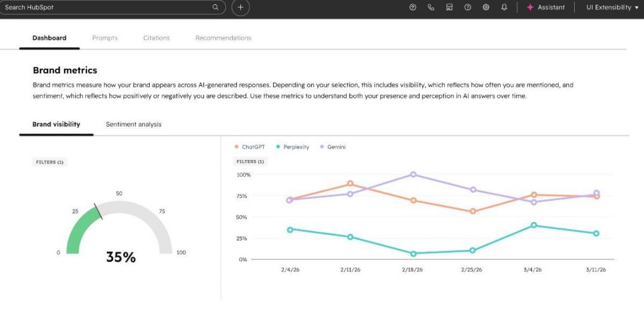The width and height of the screenshot is (644, 309).
Task: Click the 3/4/26 x-axis date label
Action: click(x=532, y=270)
